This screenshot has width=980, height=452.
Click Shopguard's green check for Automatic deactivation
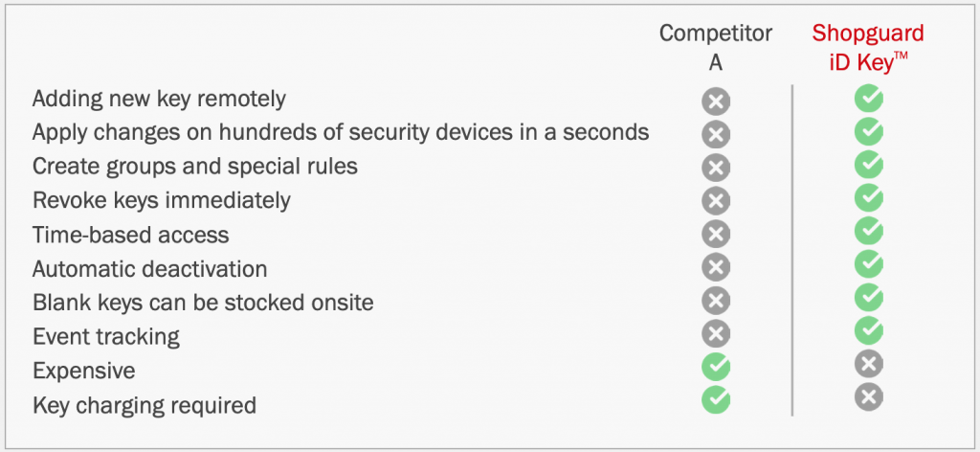click(x=869, y=264)
